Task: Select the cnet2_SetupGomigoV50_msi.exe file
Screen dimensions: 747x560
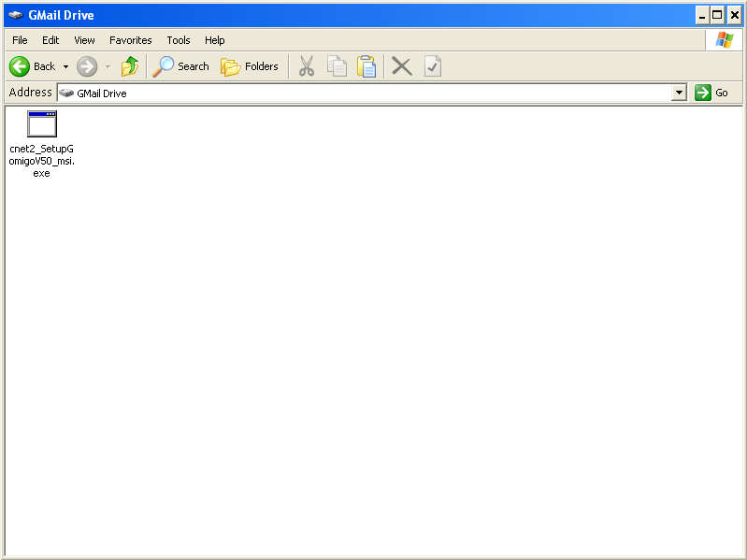Action: coord(42,124)
